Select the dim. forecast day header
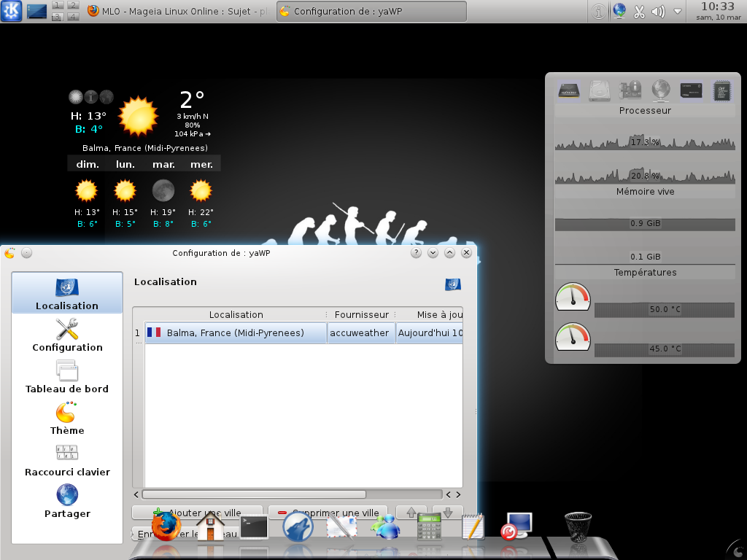This screenshot has width=747, height=560. pyautogui.click(x=88, y=164)
